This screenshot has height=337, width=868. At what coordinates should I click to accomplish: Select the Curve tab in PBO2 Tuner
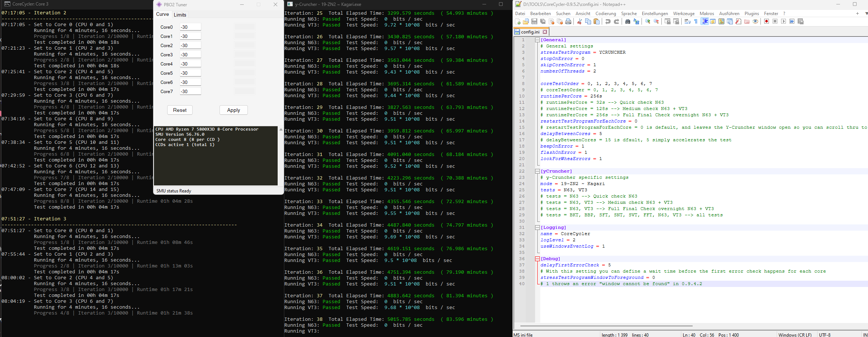[162, 14]
